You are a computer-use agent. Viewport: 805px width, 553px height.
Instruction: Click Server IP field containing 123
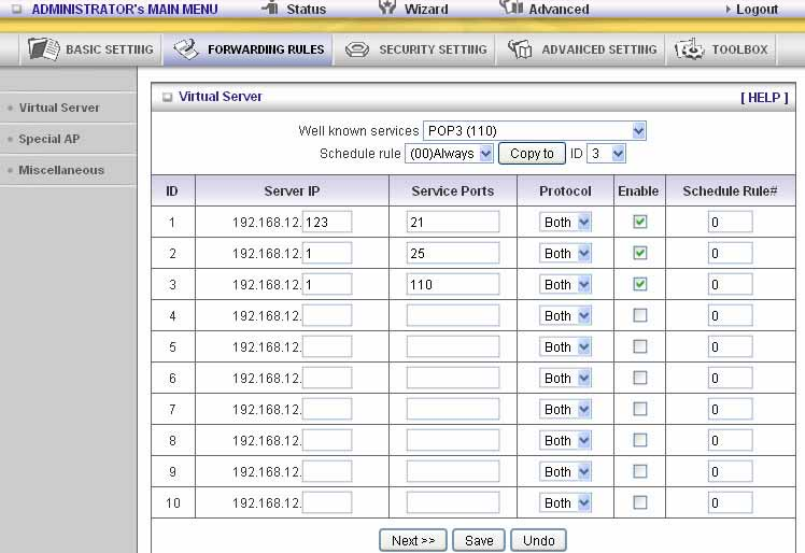click(x=327, y=222)
